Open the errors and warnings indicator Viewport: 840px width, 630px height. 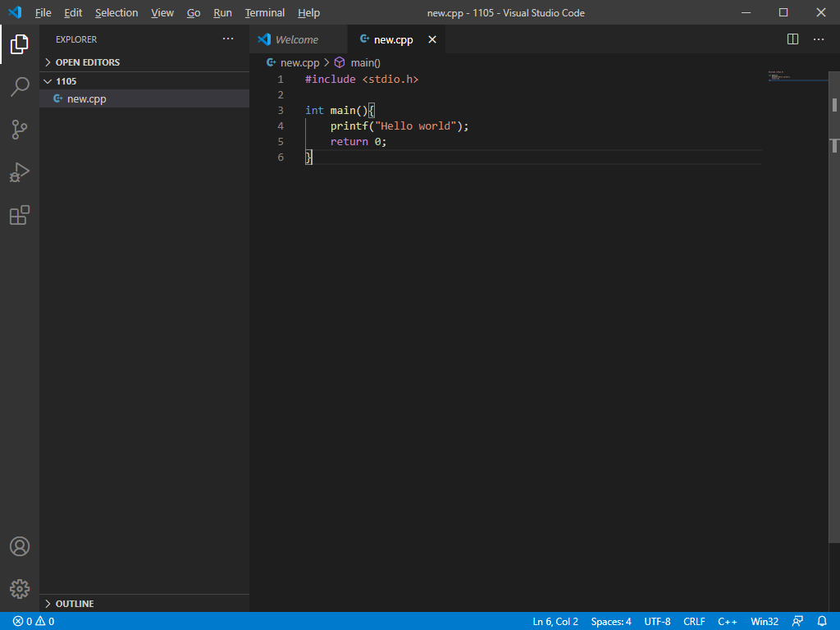click(34, 622)
